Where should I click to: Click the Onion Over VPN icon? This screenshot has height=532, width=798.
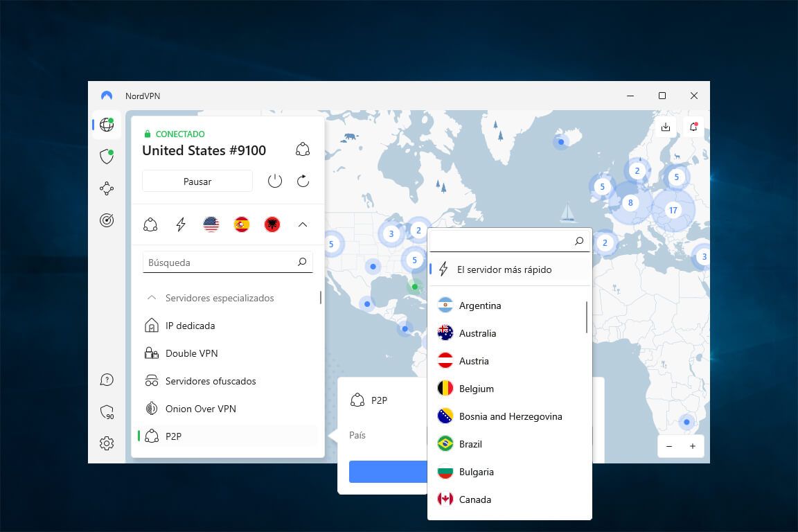point(152,408)
